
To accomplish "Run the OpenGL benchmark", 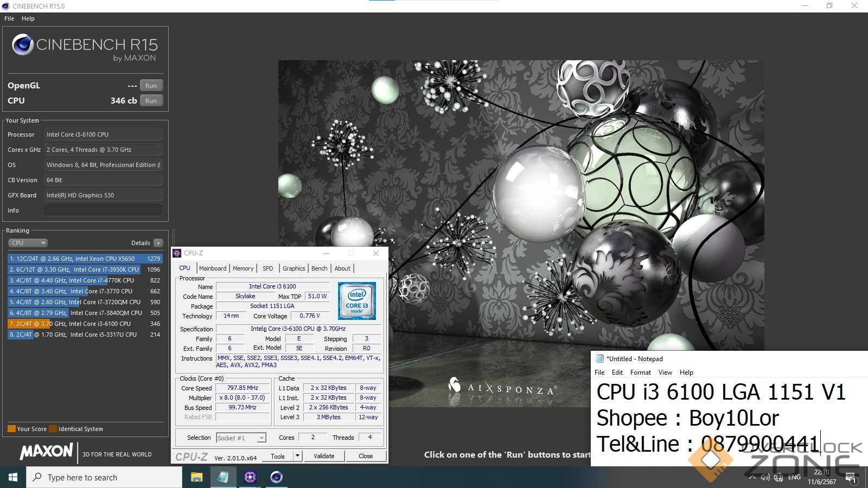I will tap(151, 86).
